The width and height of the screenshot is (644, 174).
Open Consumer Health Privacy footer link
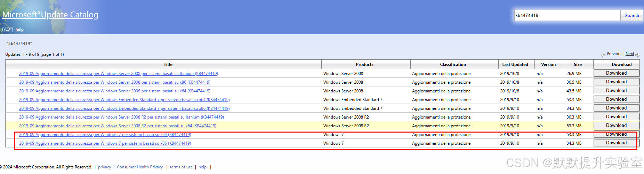[x=140, y=167]
